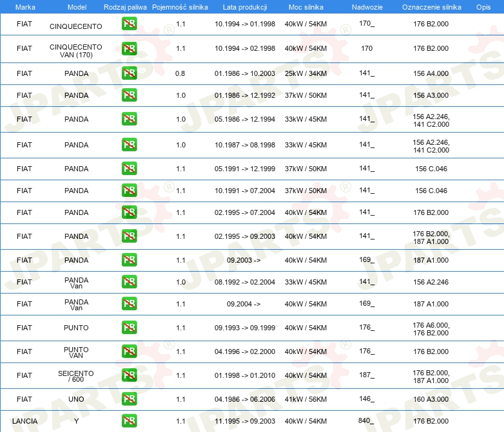This screenshot has height=432, width=504.
Task: Select the 'SEICENTO / 600' model cell
Action: (76, 376)
